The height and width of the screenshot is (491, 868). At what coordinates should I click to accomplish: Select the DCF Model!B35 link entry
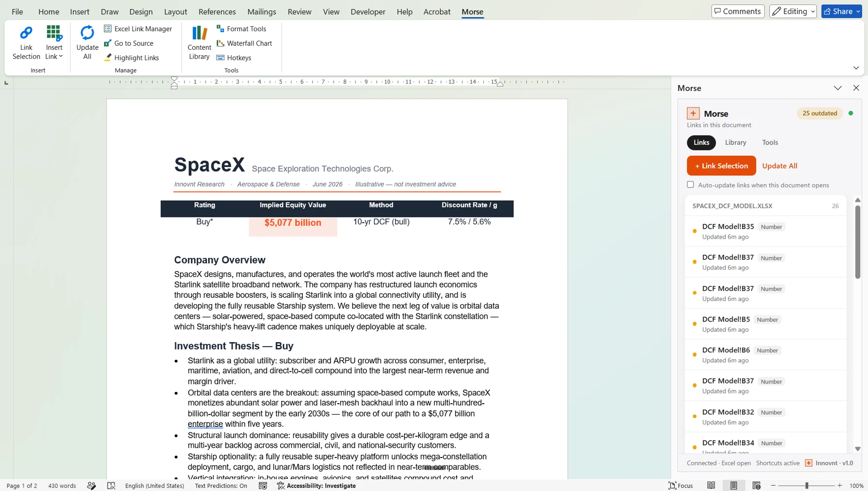765,231
